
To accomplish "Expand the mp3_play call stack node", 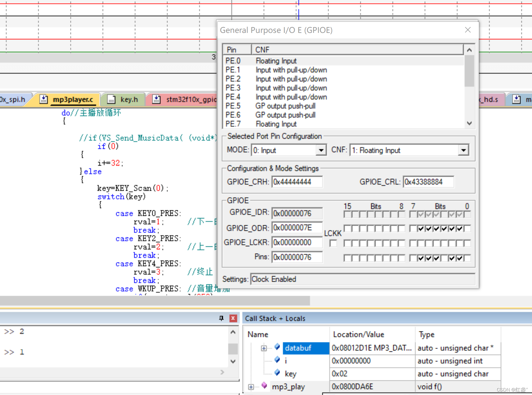I will [x=251, y=387].
